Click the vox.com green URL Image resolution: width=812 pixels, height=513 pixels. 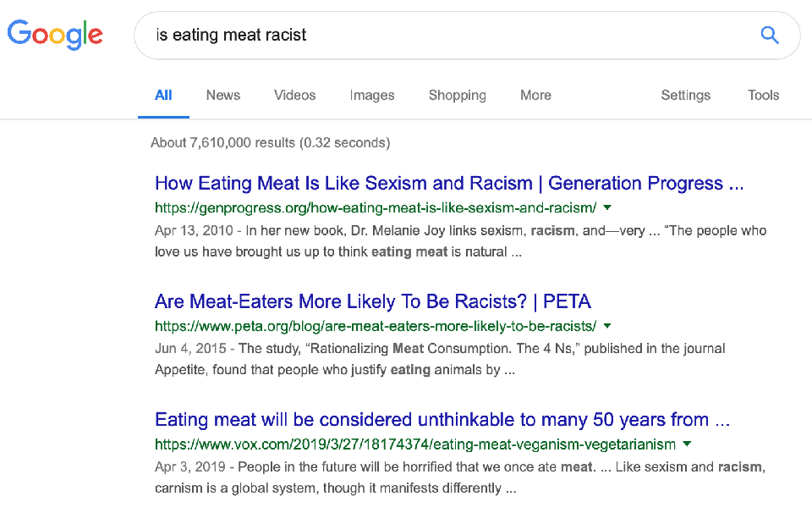(x=415, y=444)
